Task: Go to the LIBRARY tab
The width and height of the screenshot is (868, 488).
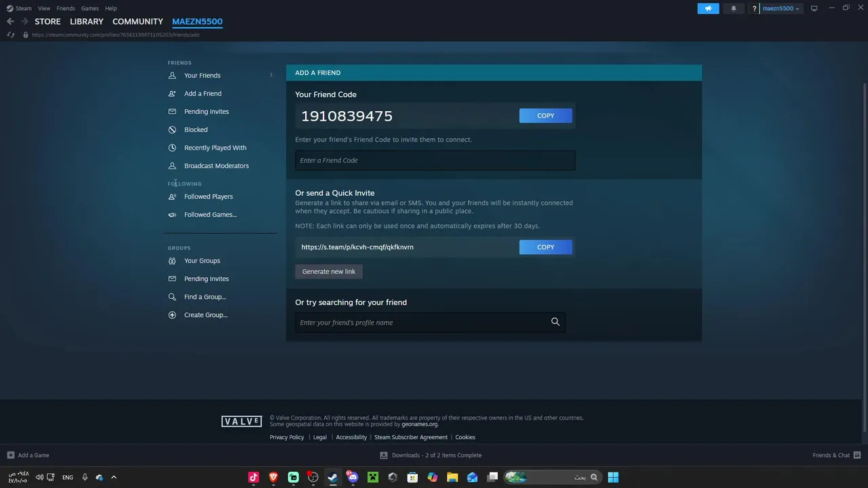Action: click(87, 22)
